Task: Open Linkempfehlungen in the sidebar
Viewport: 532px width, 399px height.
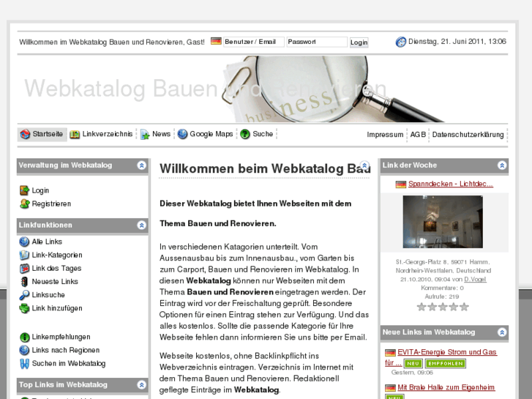Action: [61, 337]
